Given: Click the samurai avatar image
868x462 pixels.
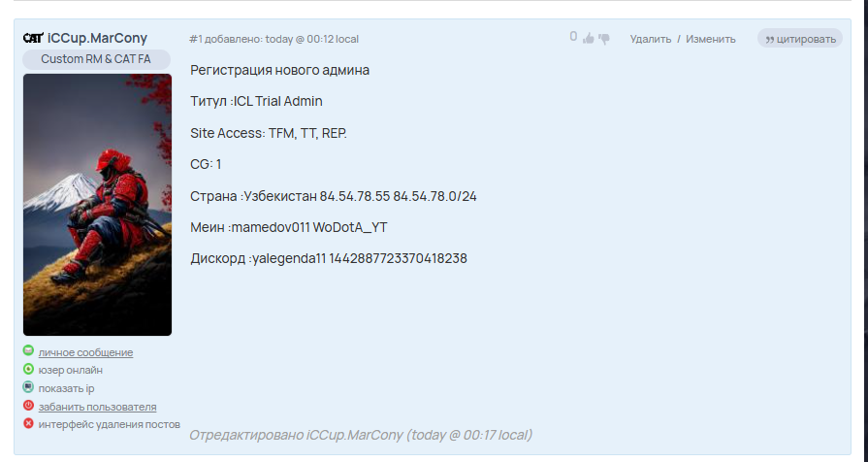Looking at the screenshot, I should [97, 205].
